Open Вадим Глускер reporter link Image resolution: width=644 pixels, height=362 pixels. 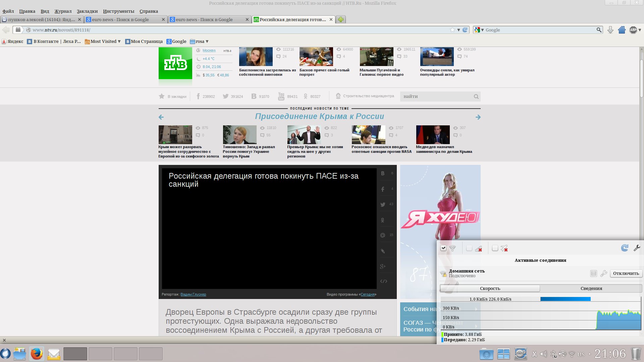(193, 294)
